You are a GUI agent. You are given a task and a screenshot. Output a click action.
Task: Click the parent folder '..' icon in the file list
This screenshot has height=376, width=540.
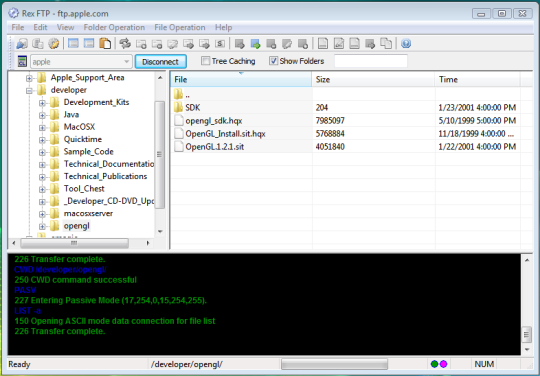tap(178, 94)
